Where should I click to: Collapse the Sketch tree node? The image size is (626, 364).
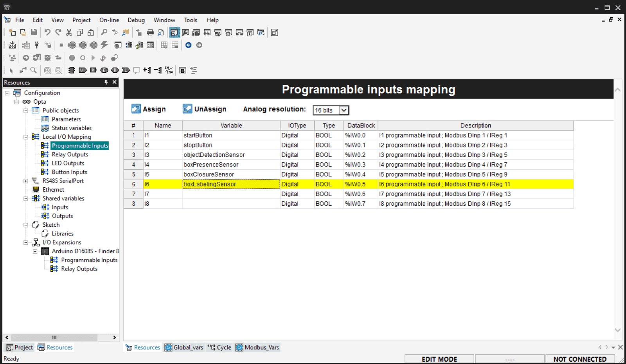click(26, 225)
